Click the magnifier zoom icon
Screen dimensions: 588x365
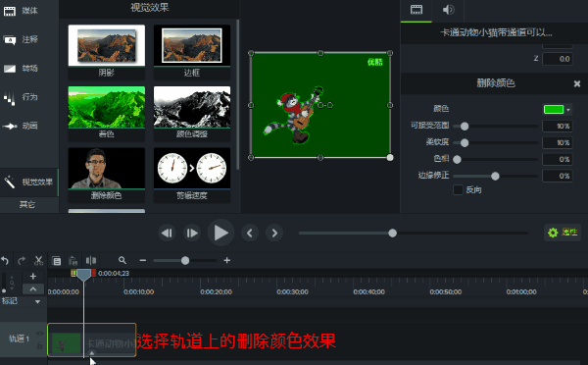click(x=122, y=260)
